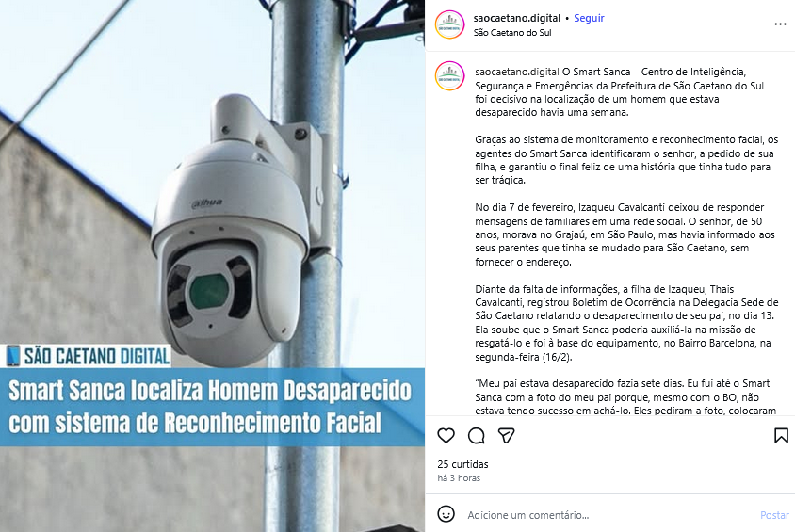The image size is (795, 532).
Task: Open saocaetano.digital username in caption
Action: point(516,72)
